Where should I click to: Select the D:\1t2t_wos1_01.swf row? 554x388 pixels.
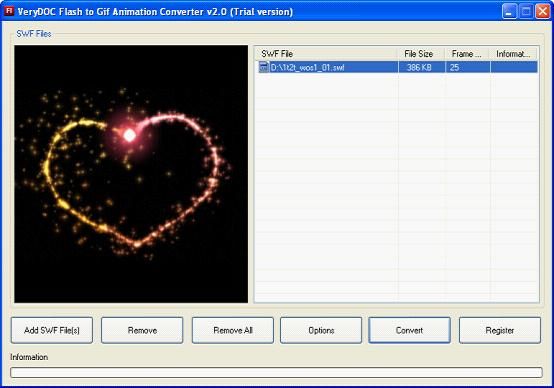(397, 67)
